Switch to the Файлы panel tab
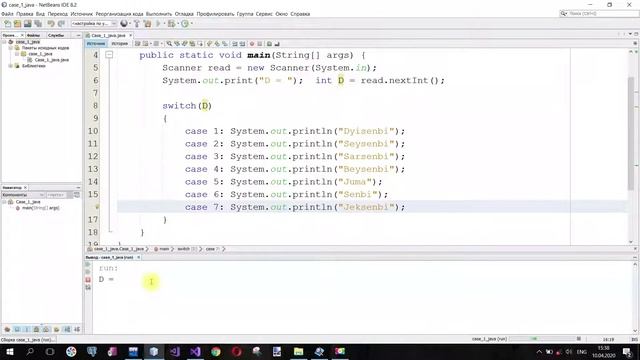The width and height of the screenshot is (640, 360). coord(33,36)
